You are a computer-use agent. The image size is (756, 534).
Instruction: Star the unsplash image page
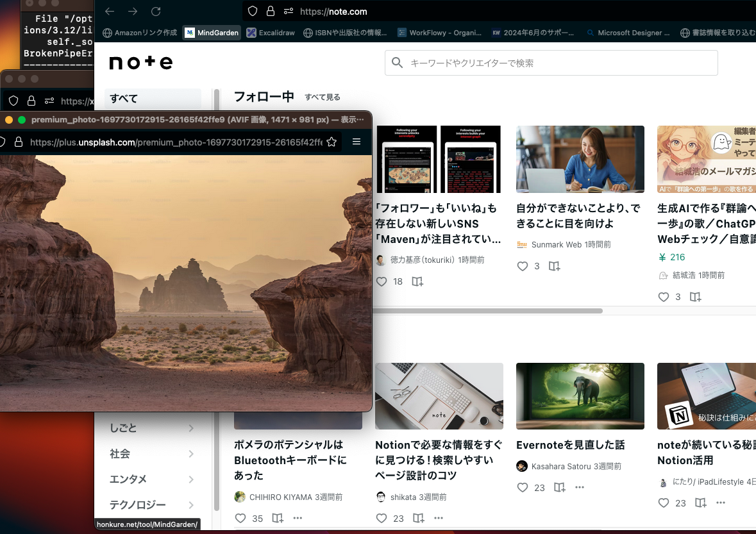click(x=332, y=143)
